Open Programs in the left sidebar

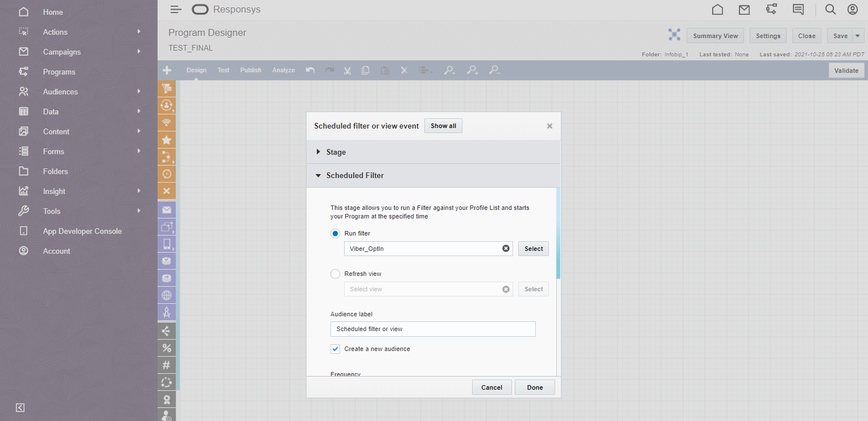[x=59, y=72]
